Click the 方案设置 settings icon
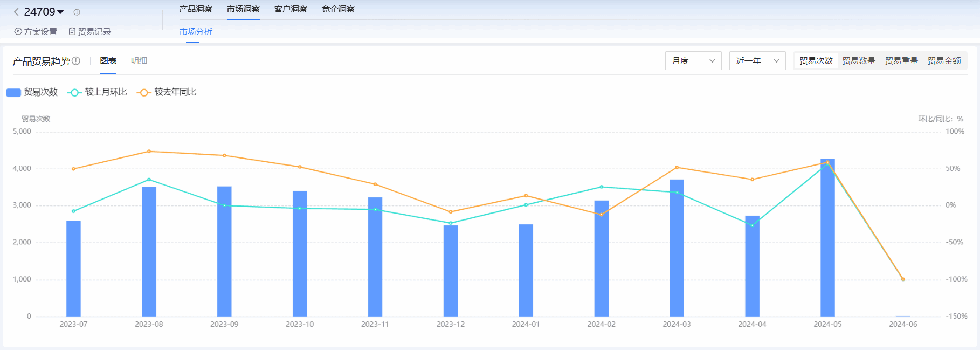Screen dimensions: 980x350 tap(18, 31)
